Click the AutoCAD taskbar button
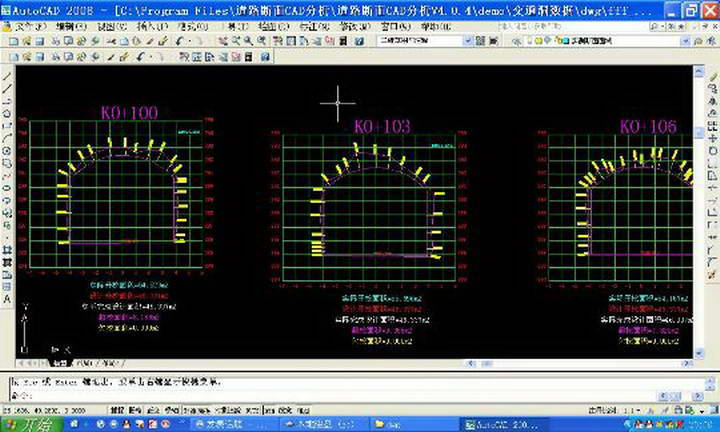The height and width of the screenshot is (432, 720). pos(506,425)
